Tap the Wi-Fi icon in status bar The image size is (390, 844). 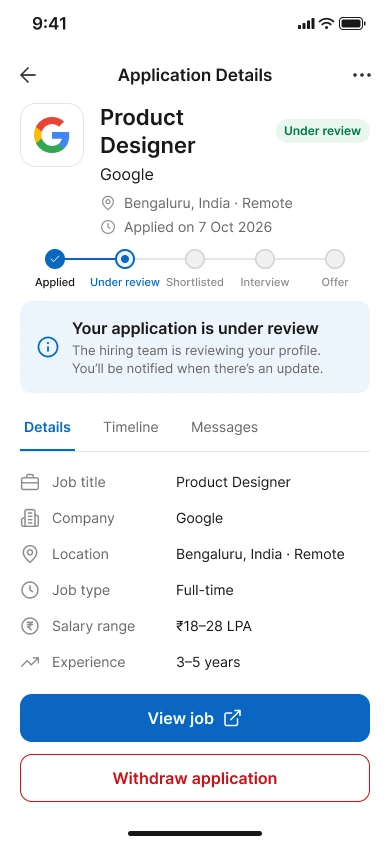(x=326, y=24)
